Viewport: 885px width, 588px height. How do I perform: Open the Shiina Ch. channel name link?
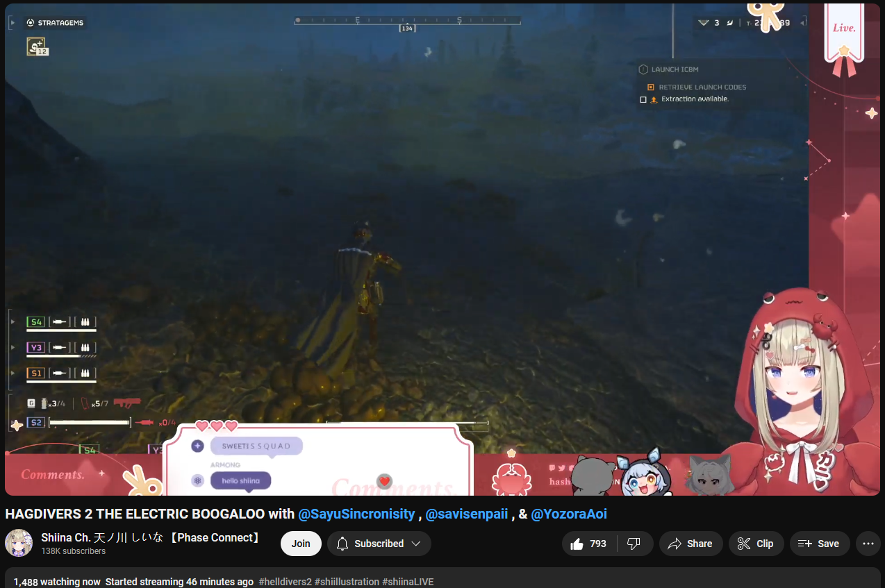pyautogui.click(x=150, y=537)
